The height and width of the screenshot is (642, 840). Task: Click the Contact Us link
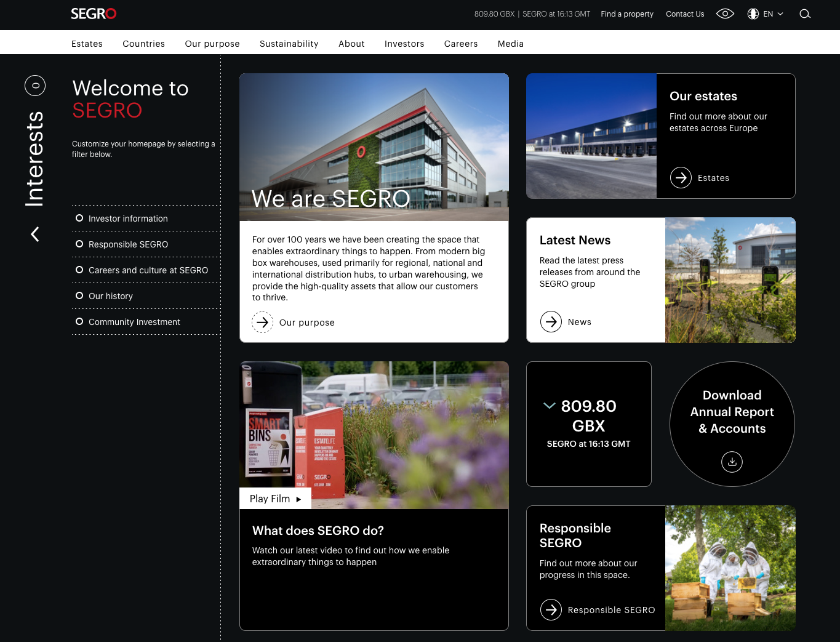(x=684, y=14)
